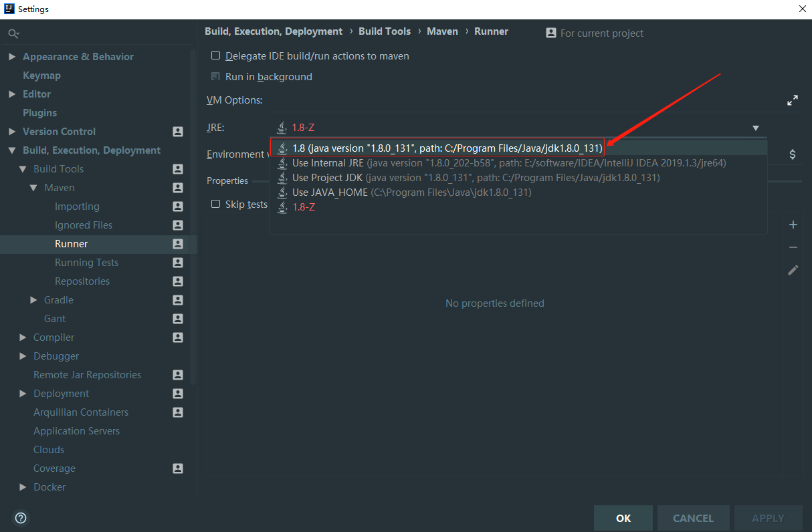Select the Importing item under Maven
812x532 pixels.
tap(77, 207)
